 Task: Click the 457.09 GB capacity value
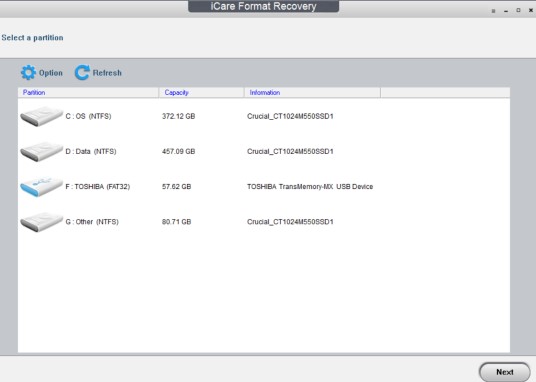pos(178,152)
